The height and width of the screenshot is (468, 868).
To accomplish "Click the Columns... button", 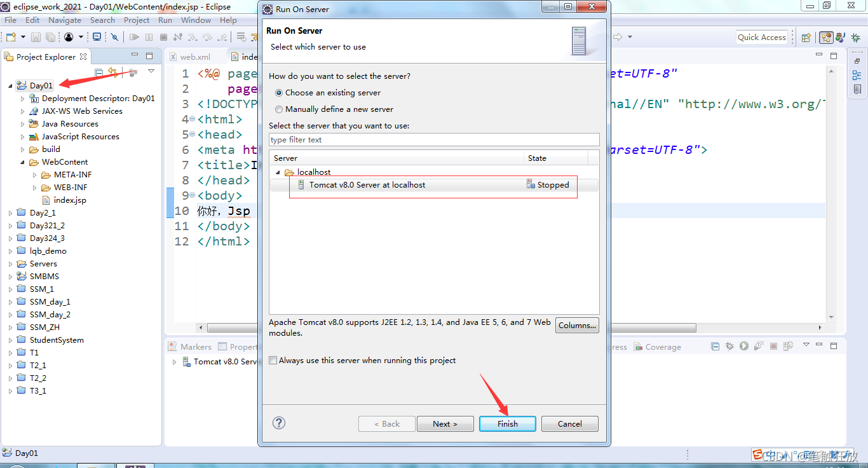I will (x=577, y=326).
